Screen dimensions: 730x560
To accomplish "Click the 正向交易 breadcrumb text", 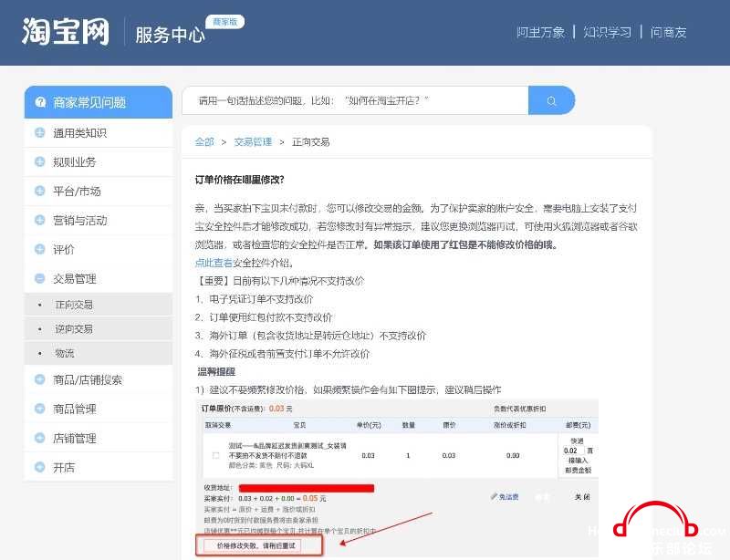I will pyautogui.click(x=310, y=142).
